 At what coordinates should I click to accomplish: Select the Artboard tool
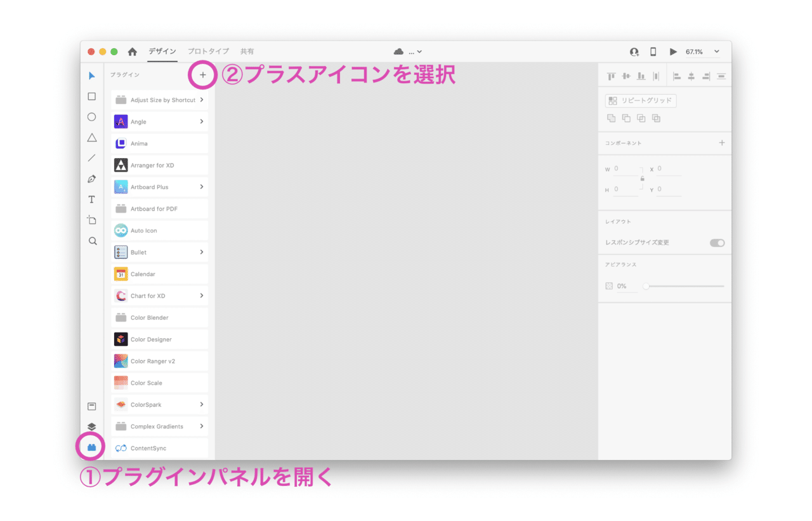click(92, 220)
